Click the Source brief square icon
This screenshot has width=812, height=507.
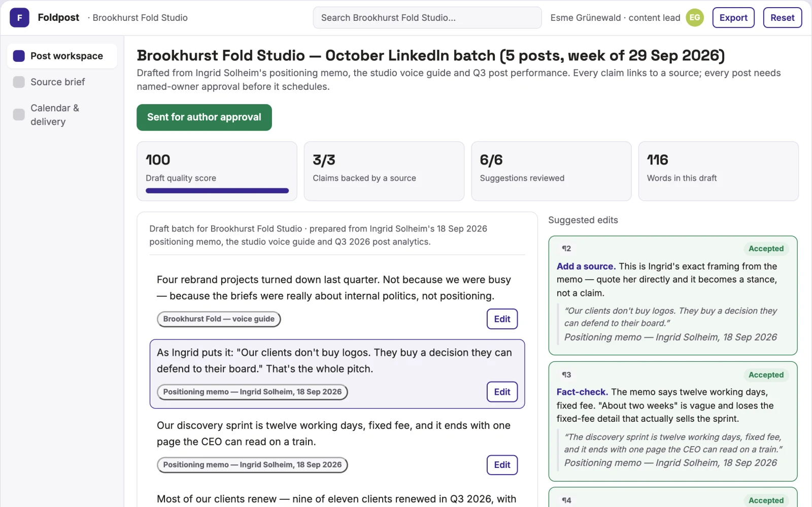coord(19,82)
